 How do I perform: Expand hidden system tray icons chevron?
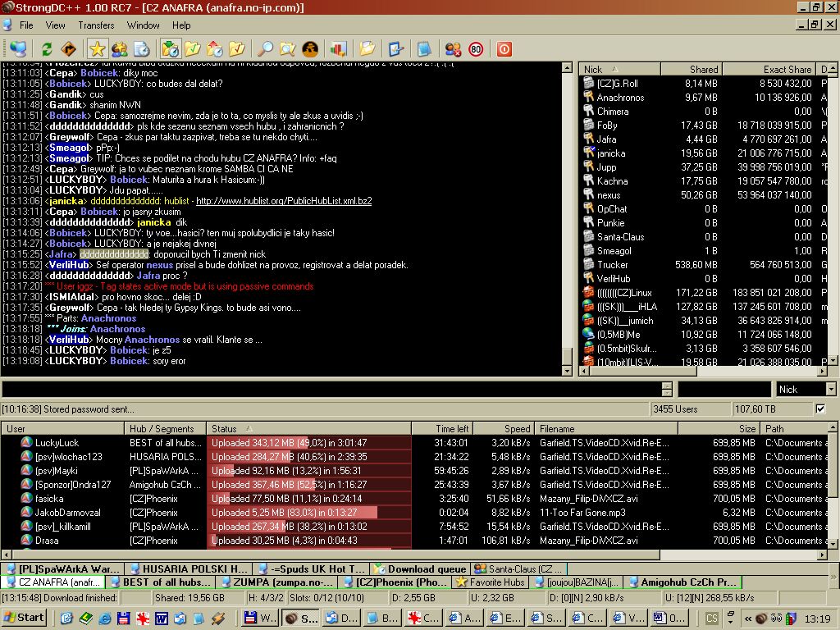(x=748, y=619)
